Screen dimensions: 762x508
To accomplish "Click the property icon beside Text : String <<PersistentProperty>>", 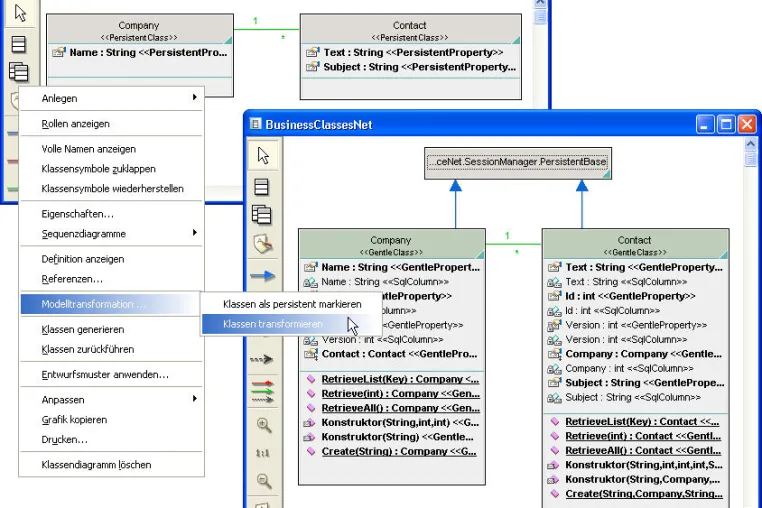I will 312,52.
